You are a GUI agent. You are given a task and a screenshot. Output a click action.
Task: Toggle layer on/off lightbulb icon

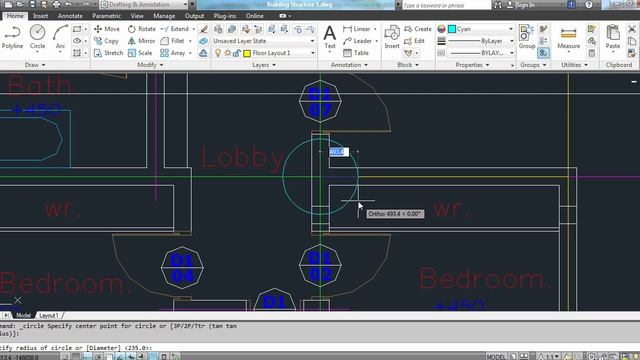(x=218, y=53)
